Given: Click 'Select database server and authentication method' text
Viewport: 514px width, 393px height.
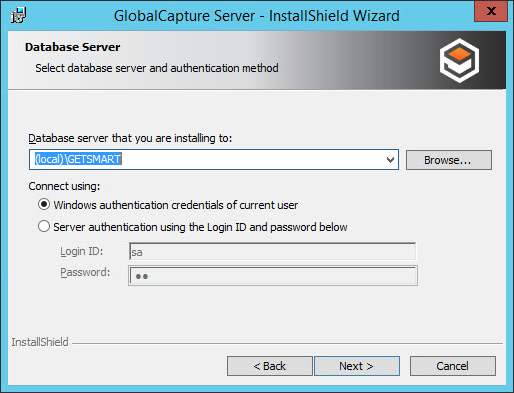Looking at the screenshot, I should click(157, 68).
